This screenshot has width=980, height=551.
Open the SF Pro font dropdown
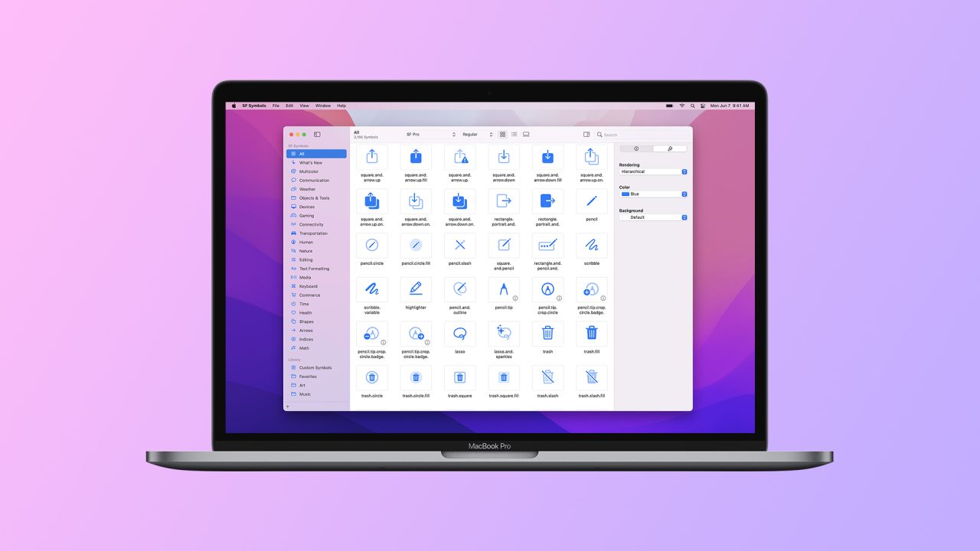coord(430,135)
